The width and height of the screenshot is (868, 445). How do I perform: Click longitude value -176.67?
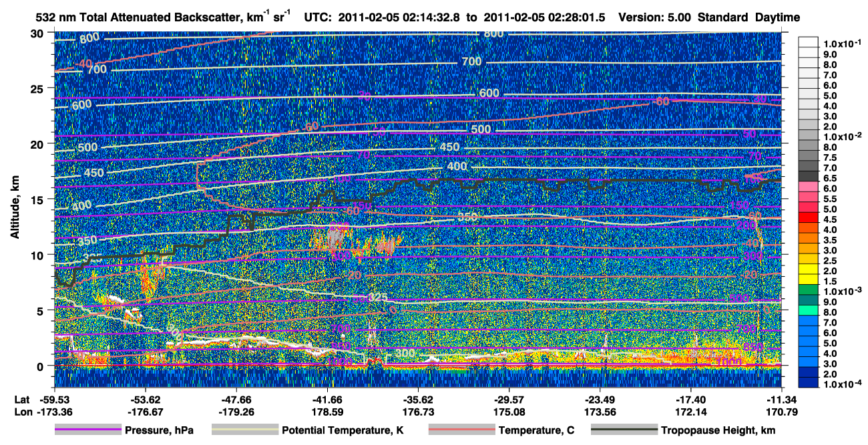pos(145,412)
